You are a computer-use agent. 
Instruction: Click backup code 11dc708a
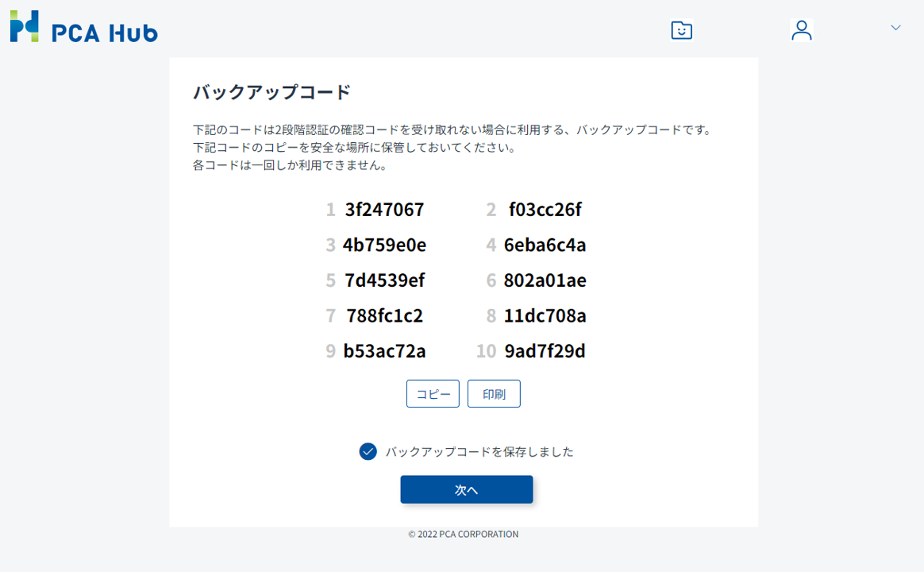click(x=545, y=316)
